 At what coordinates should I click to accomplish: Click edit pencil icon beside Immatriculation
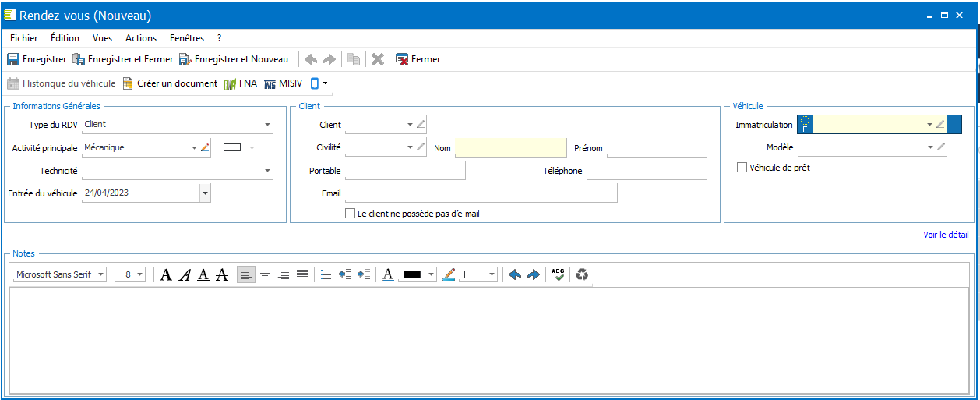pos(940,124)
